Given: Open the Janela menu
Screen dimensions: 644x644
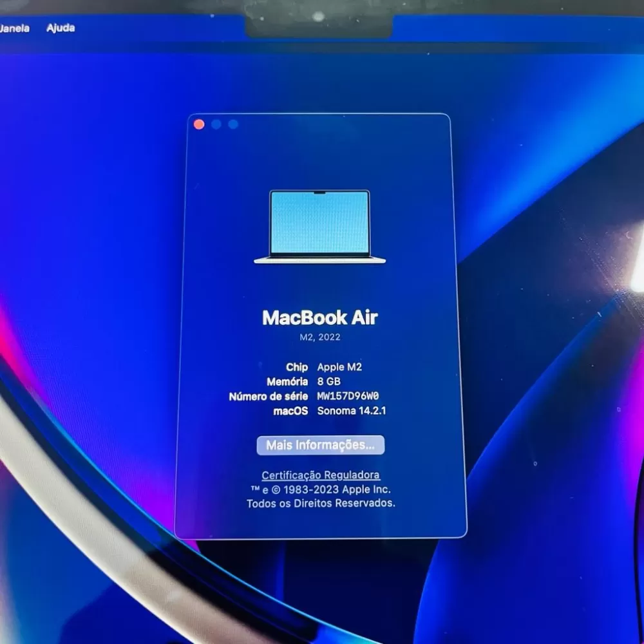Looking at the screenshot, I should 14,28.
